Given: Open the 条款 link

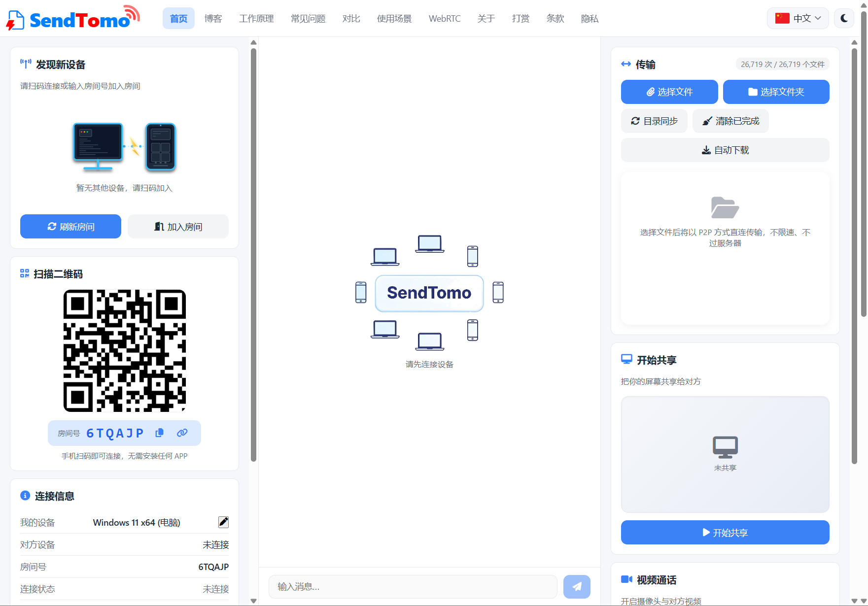Looking at the screenshot, I should pos(555,18).
